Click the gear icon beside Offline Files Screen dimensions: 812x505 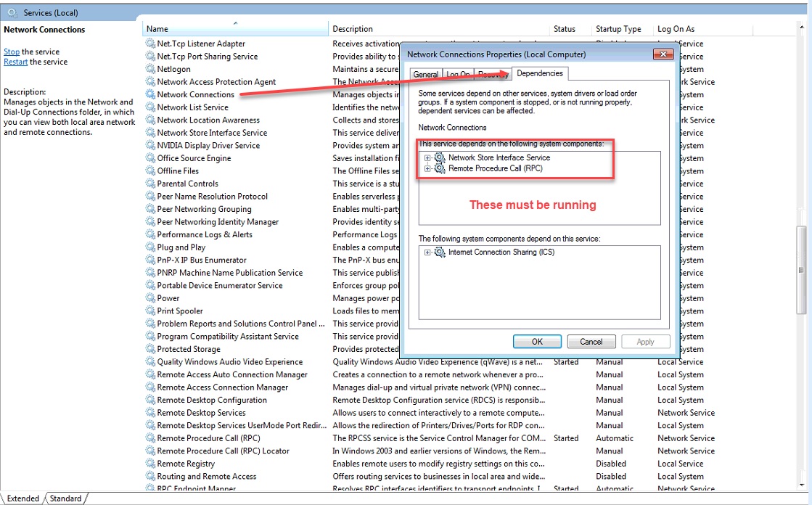point(150,171)
